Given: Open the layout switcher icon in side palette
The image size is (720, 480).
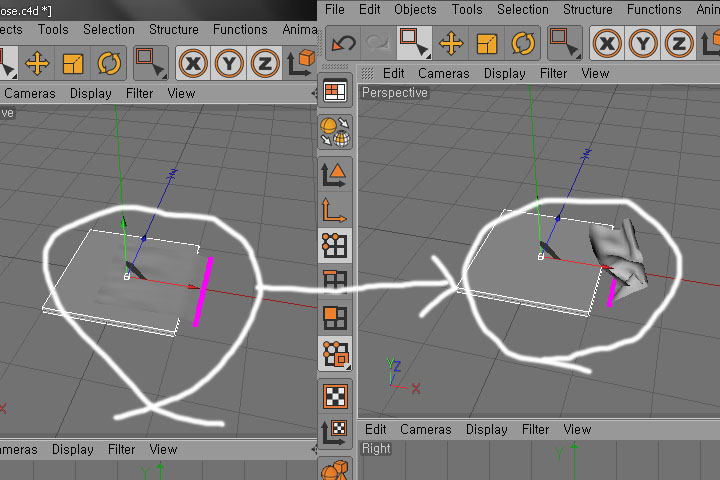Looking at the screenshot, I should (x=335, y=91).
